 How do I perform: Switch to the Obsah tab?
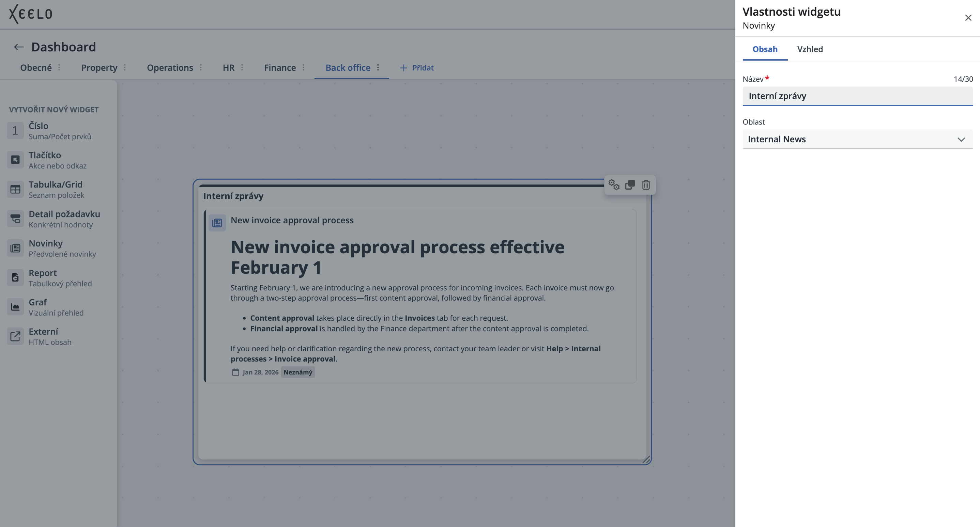(x=765, y=49)
